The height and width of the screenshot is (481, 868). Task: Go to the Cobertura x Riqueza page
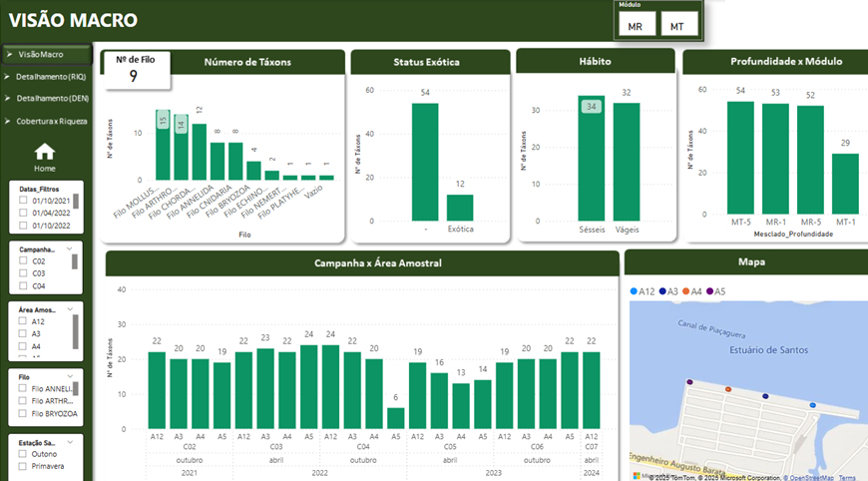coord(50,121)
